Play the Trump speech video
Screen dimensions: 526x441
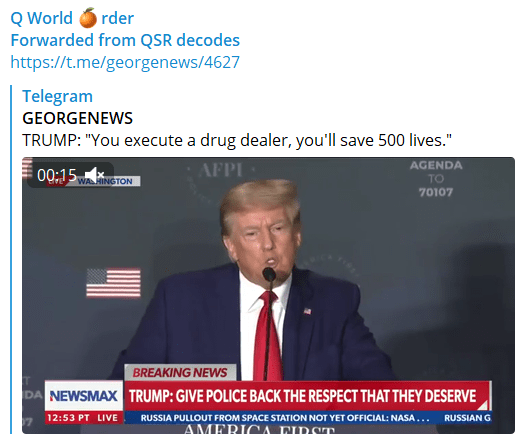[x=268, y=295]
